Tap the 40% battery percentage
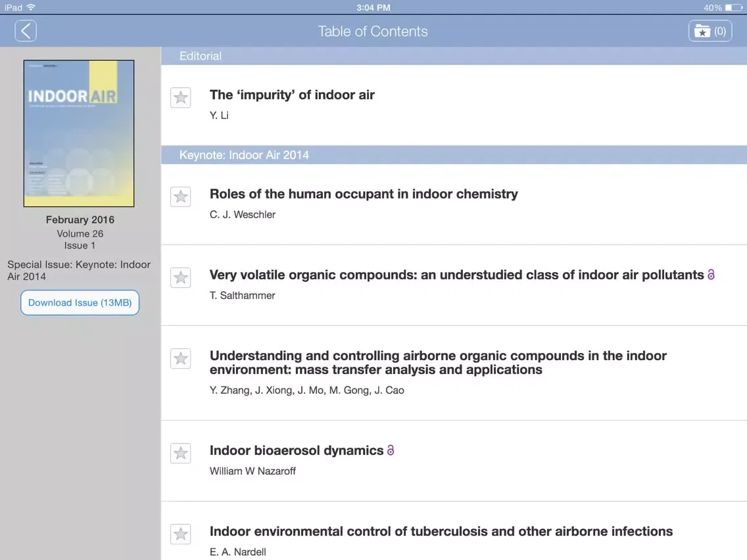 click(x=713, y=8)
